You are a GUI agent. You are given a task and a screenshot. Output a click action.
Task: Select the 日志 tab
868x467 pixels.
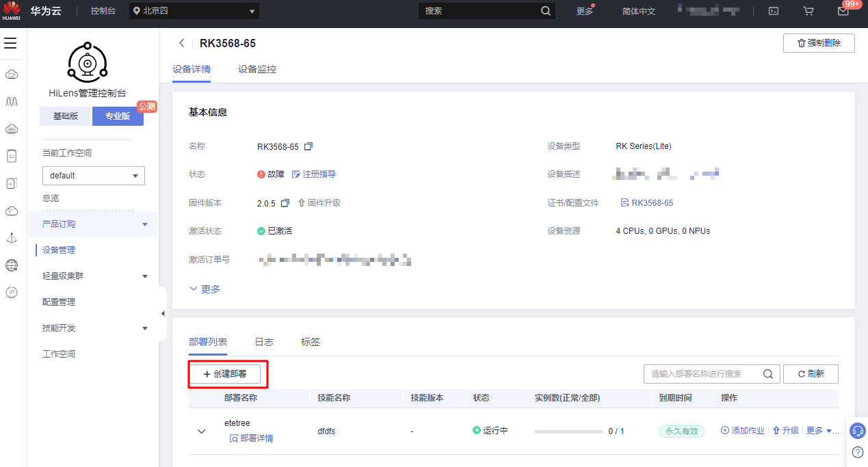[x=264, y=342]
